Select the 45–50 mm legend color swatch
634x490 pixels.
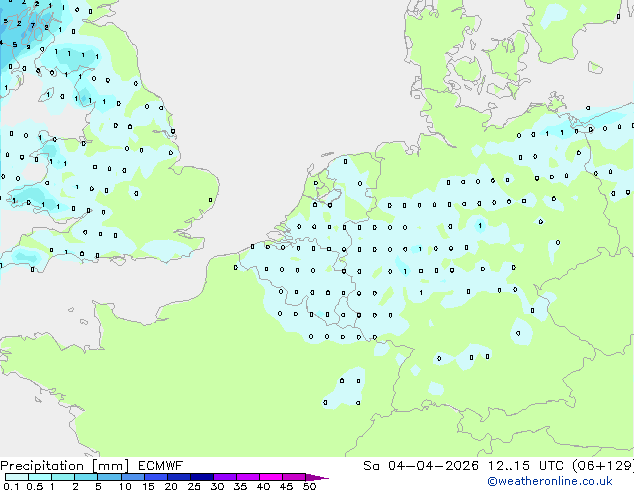click(294, 477)
